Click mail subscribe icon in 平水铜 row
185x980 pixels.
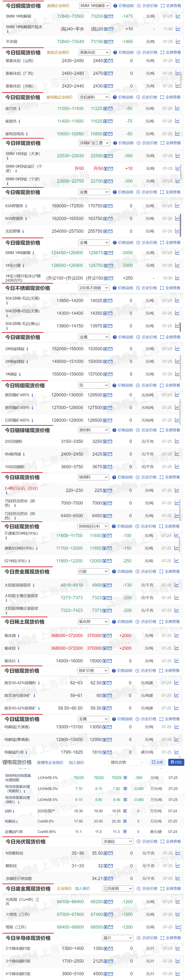(111, 42)
